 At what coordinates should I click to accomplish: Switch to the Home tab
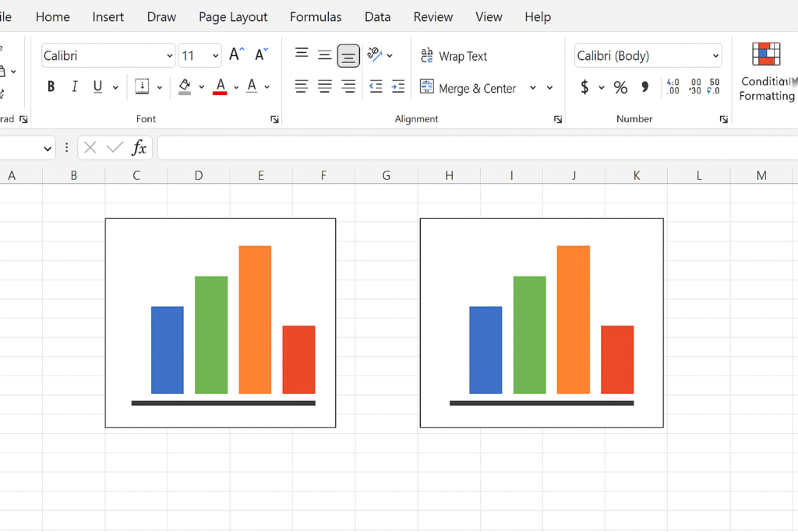pos(53,17)
